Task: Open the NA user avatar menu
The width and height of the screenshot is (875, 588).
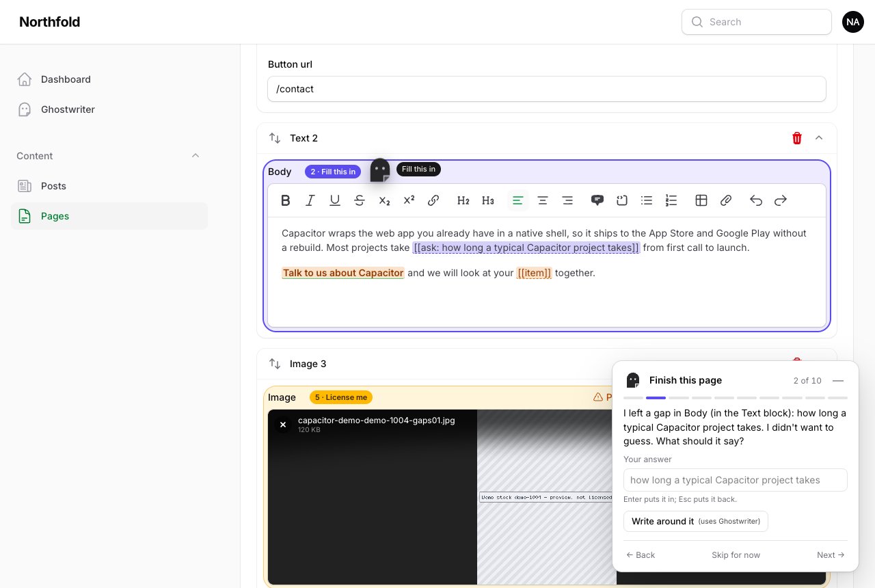Action: pyautogui.click(x=852, y=22)
